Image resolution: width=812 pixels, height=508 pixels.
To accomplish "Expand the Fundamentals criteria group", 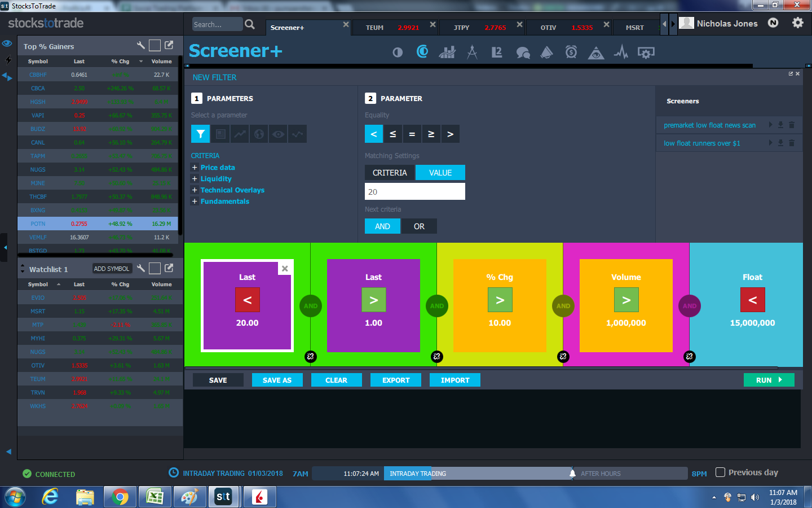I will (x=195, y=202).
